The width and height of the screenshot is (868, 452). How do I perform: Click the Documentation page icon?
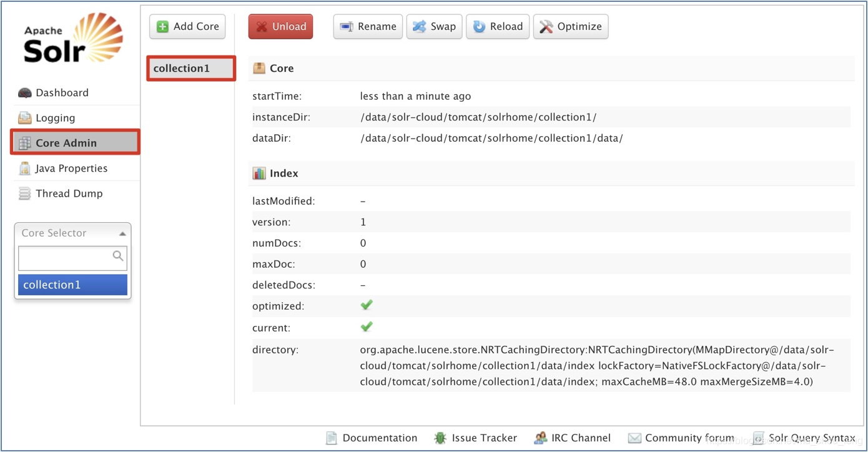tap(332, 438)
